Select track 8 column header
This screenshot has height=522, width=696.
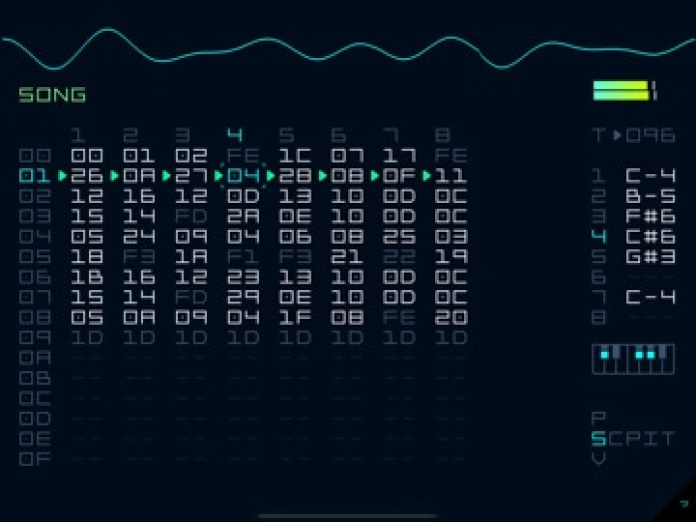point(443,135)
